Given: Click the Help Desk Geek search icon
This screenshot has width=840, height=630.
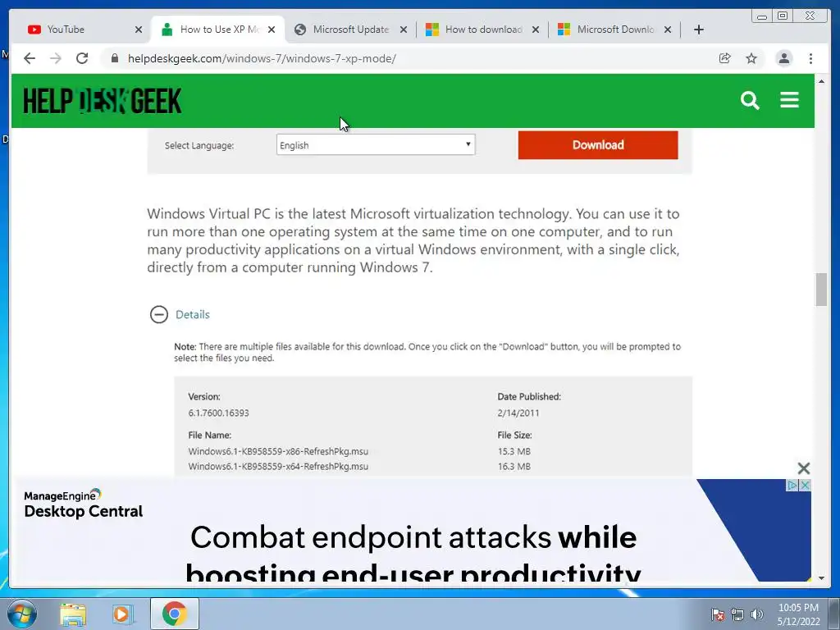Looking at the screenshot, I should (750, 100).
